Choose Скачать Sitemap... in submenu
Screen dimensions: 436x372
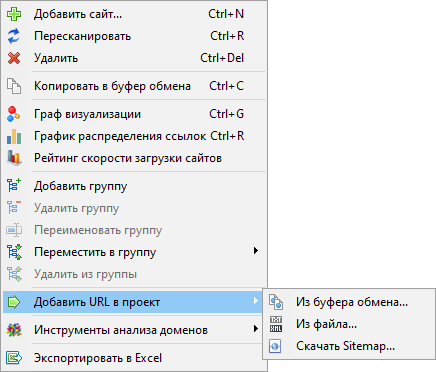pyautogui.click(x=349, y=346)
